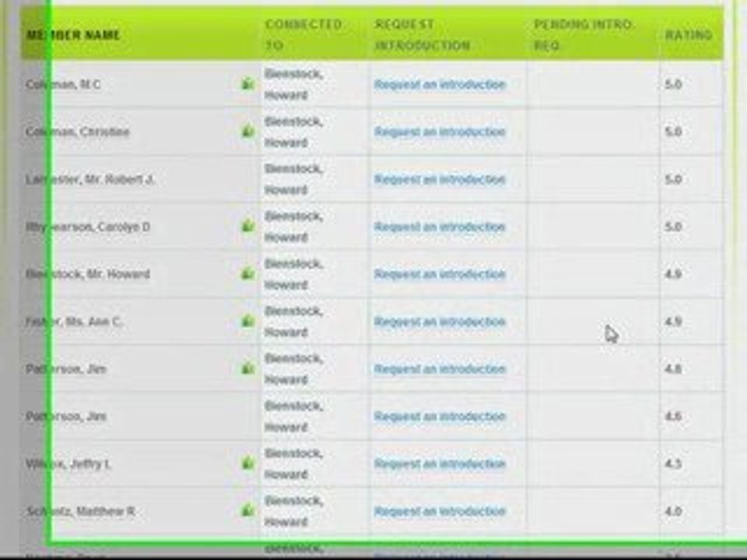The image size is (747, 560).
Task: Request an introduction to Lancaster, Mr. Robert J.
Action: 439,180
